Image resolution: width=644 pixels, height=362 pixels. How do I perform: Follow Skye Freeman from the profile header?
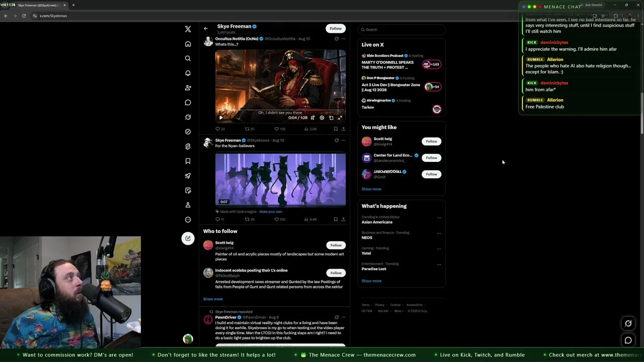[x=336, y=28]
